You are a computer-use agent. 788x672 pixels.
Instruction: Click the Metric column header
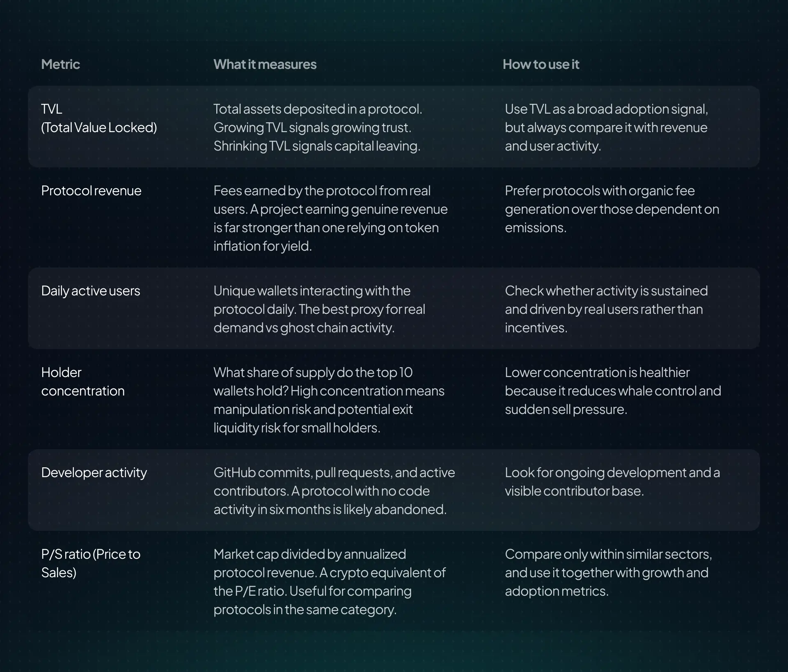coord(60,64)
